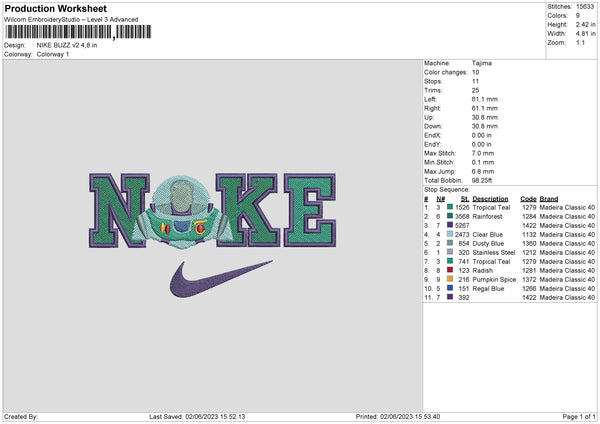600x424 pixels.
Task: Click the 'Page 1 of 1' footer text
Action: pyautogui.click(x=579, y=417)
